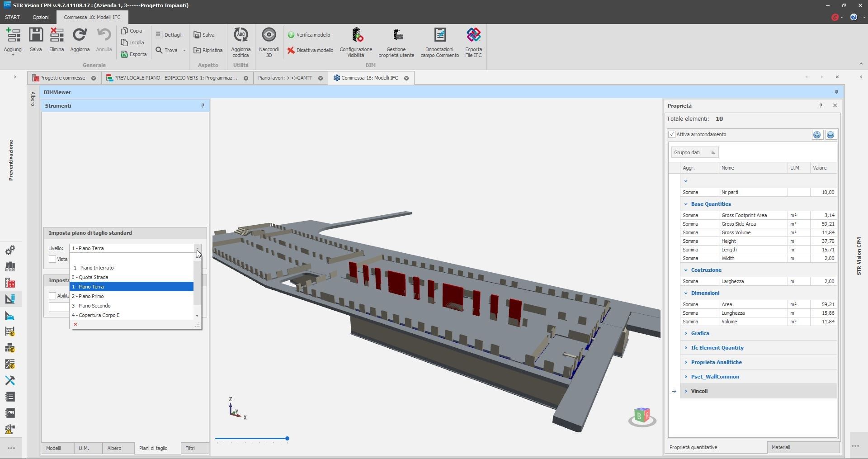The height and width of the screenshot is (459, 868).
Task: Click the Disattiva modello icon
Action: tap(291, 50)
